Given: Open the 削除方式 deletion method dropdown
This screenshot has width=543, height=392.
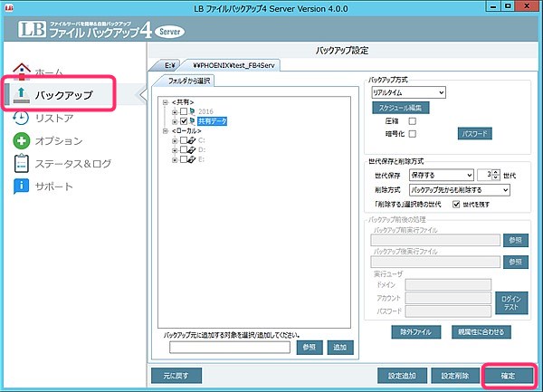Looking at the screenshot, I should [460, 190].
